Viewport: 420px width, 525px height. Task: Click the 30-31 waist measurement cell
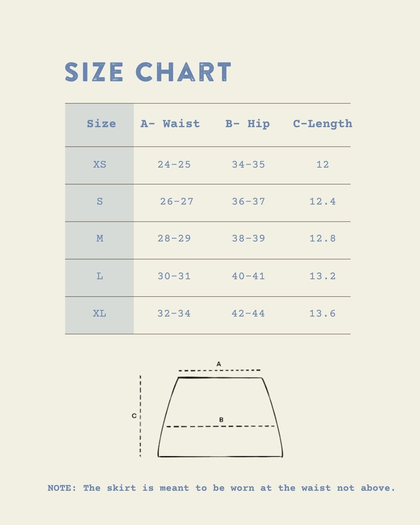174,276
